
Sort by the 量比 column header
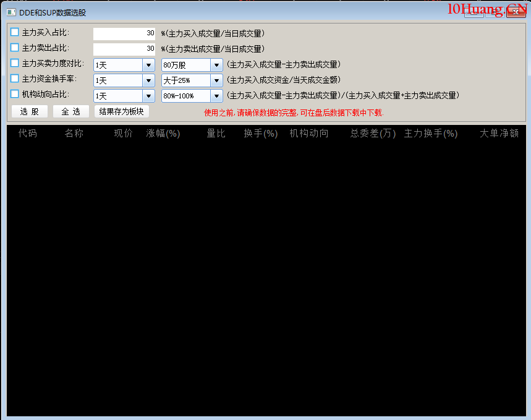pos(216,133)
